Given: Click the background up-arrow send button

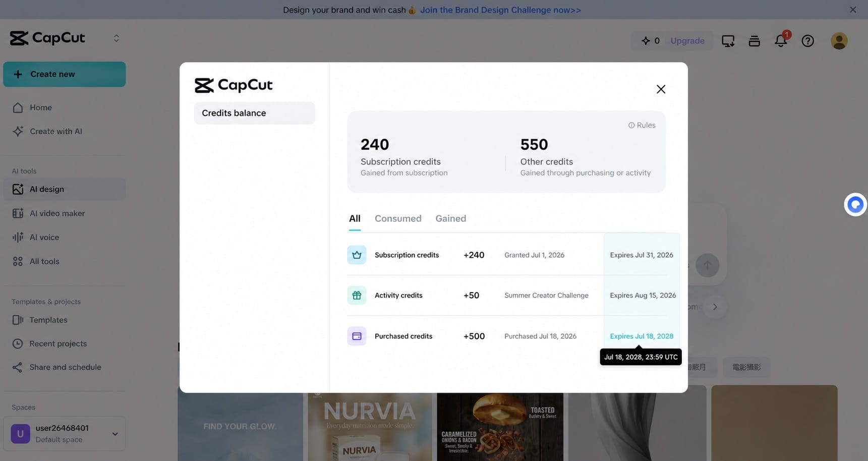Looking at the screenshot, I should point(707,265).
